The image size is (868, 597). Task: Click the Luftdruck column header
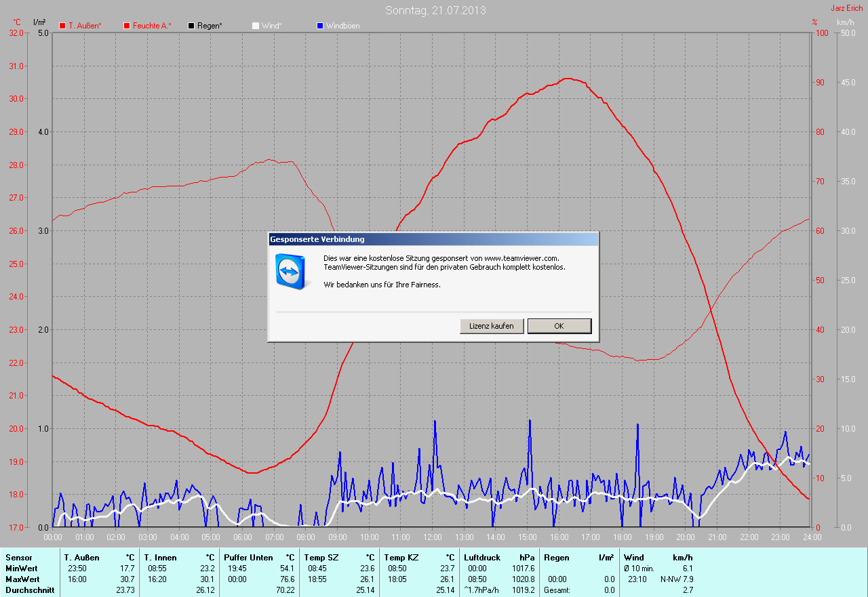[x=482, y=558]
